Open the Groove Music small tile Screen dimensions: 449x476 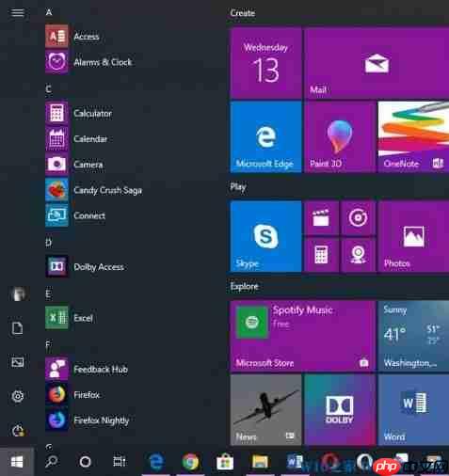pos(358,218)
